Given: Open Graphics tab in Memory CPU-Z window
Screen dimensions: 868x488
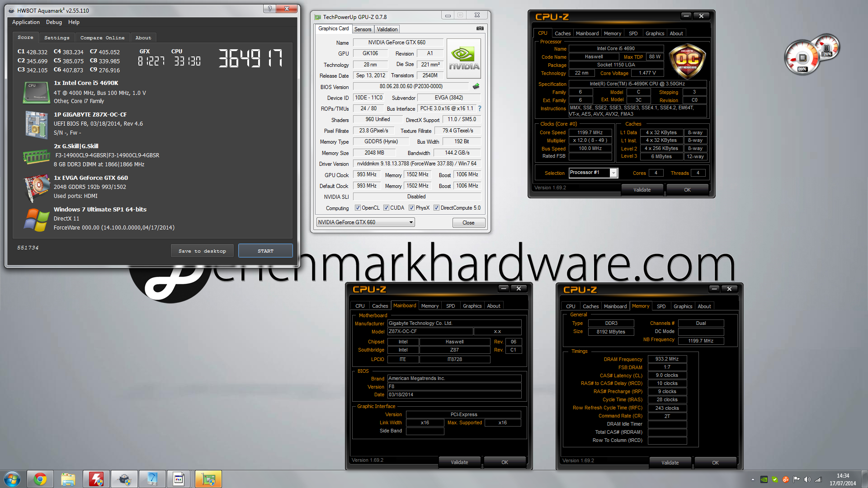Looking at the screenshot, I should 683,306.
